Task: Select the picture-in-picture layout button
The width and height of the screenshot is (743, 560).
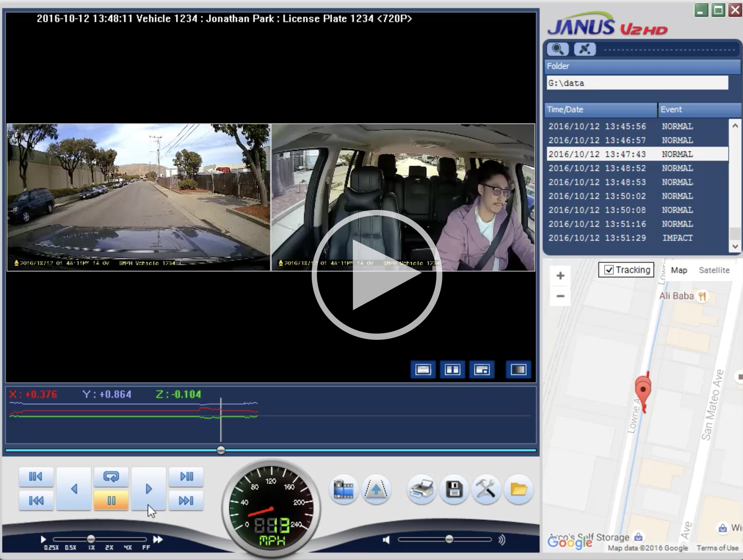Action: coord(482,370)
